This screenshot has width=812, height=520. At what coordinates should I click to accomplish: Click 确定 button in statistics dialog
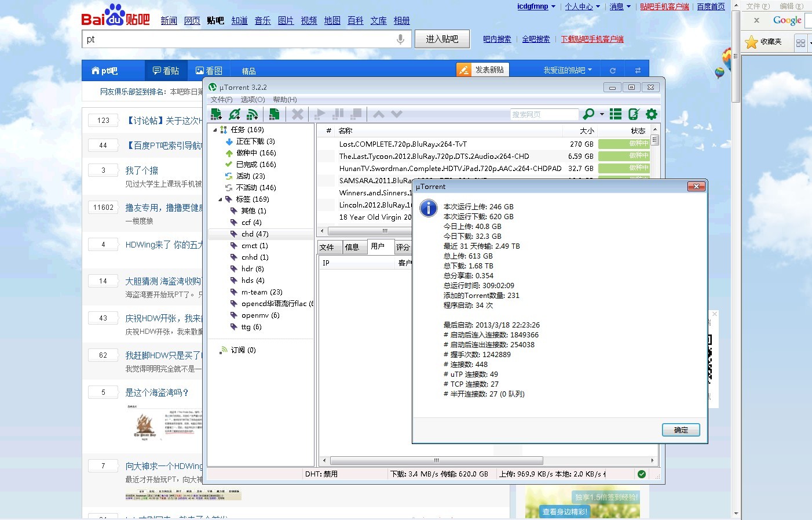(681, 430)
